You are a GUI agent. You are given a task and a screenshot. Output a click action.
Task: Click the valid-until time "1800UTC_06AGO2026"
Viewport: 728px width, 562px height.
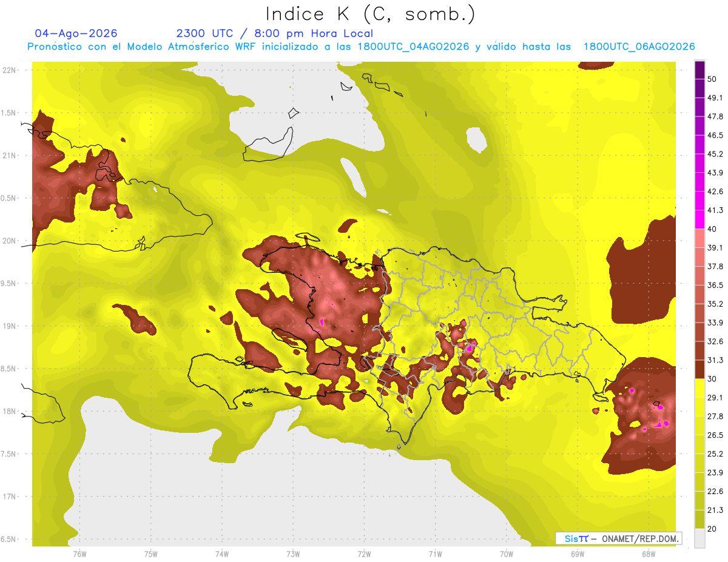pos(639,47)
